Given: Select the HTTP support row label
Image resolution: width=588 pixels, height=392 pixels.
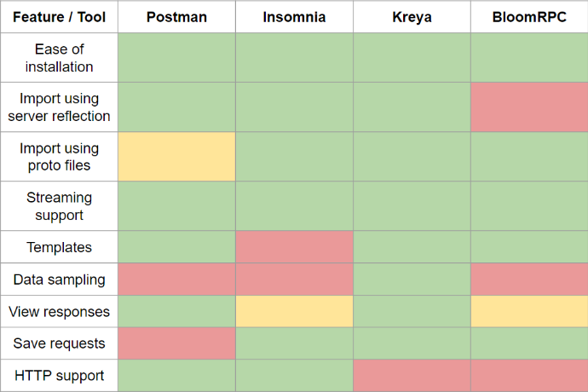Looking at the screenshot, I should pos(60,376).
